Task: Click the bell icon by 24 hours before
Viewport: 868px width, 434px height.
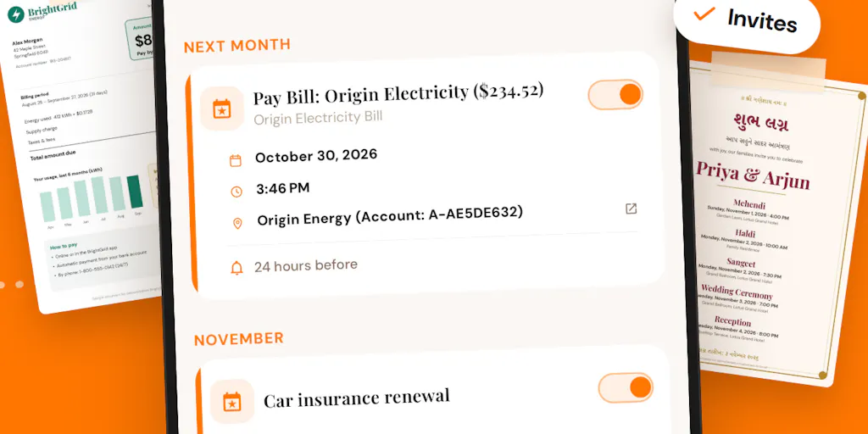Action: tap(237, 269)
